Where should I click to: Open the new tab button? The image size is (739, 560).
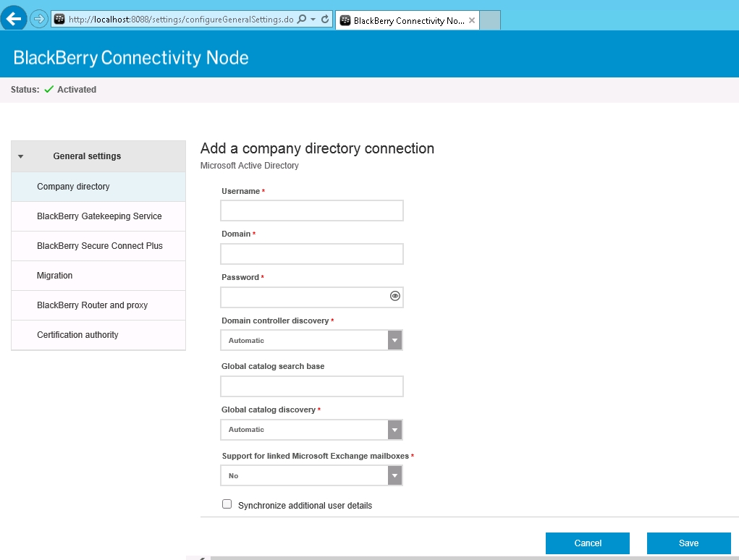point(490,20)
